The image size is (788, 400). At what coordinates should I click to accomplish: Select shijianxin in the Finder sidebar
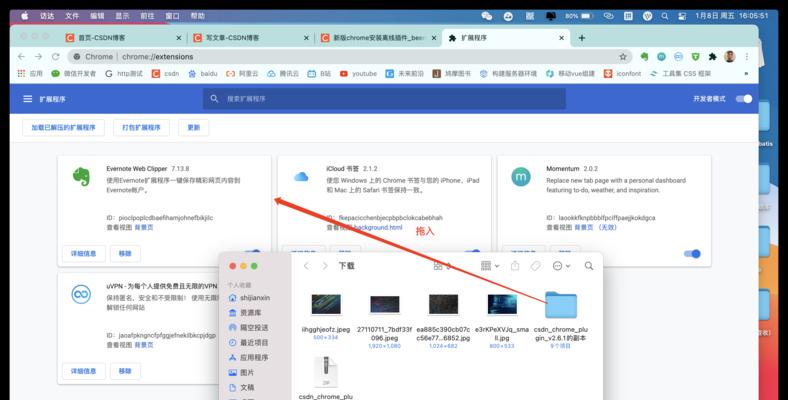pos(250,298)
